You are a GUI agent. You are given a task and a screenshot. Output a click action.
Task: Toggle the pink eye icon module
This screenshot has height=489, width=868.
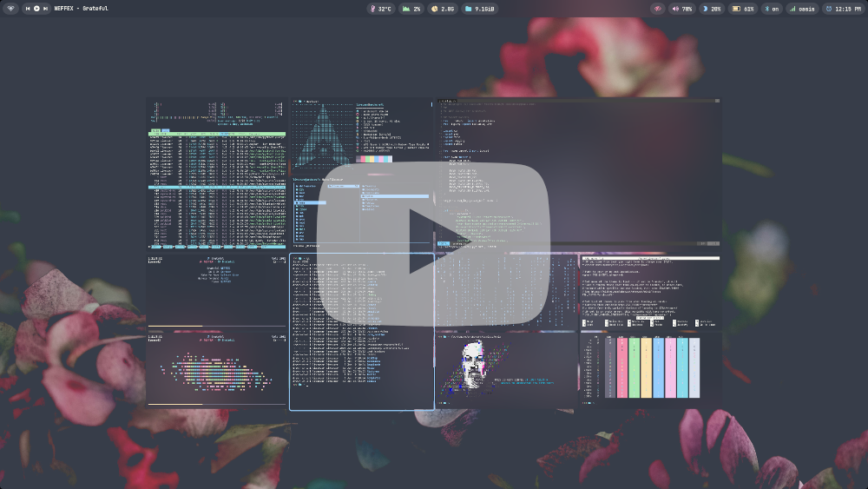pyautogui.click(x=658, y=9)
